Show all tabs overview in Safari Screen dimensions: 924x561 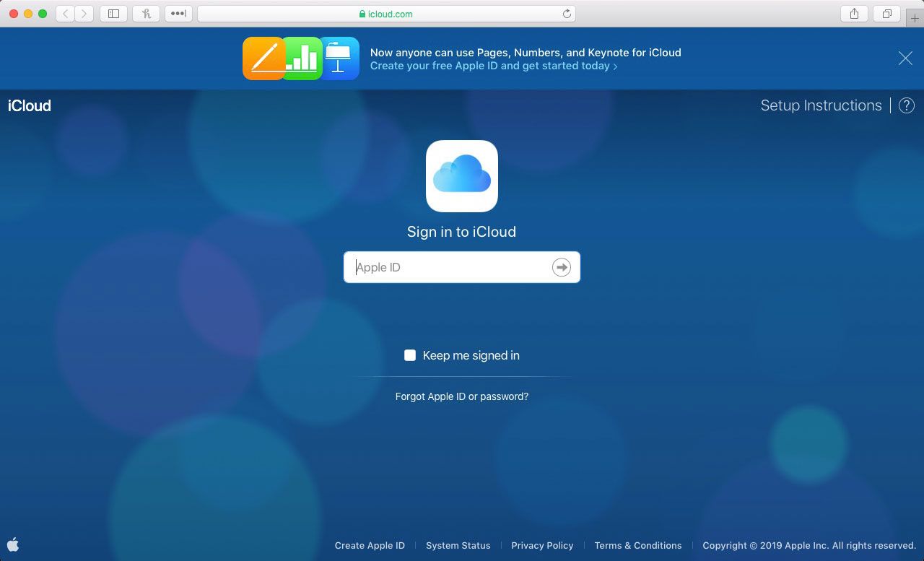coord(886,14)
